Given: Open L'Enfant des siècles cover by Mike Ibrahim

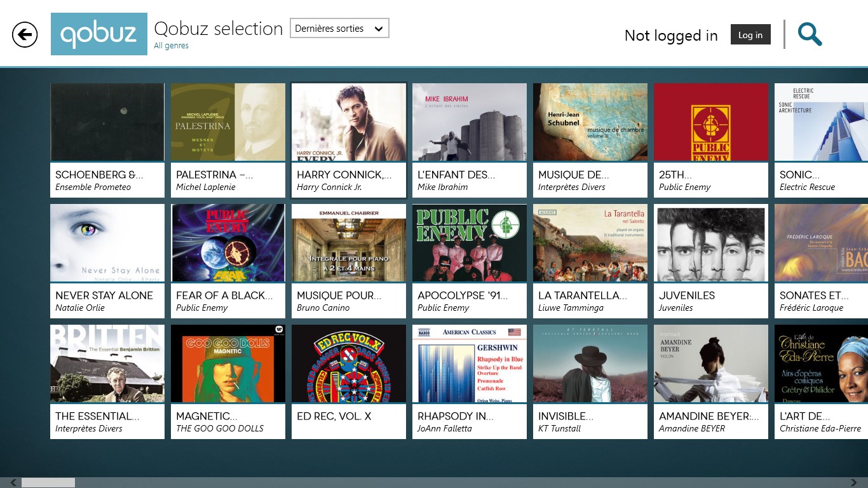Looking at the screenshot, I should (x=470, y=122).
